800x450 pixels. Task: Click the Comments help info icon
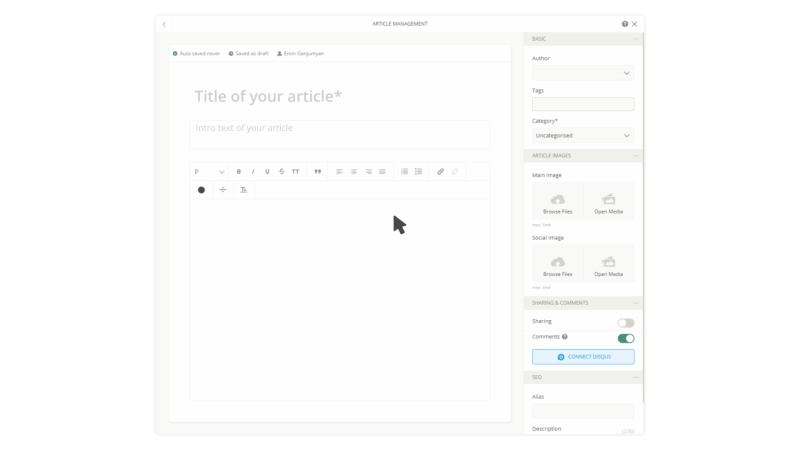565,337
